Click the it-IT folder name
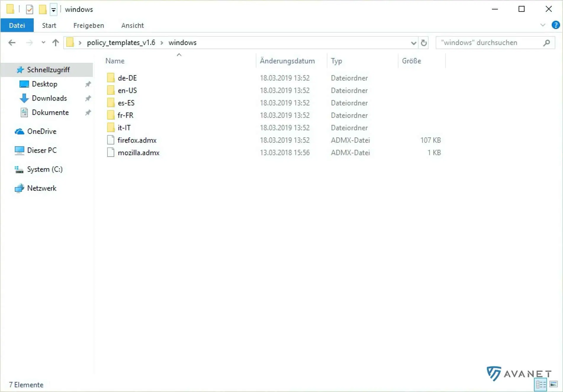 tap(124, 128)
